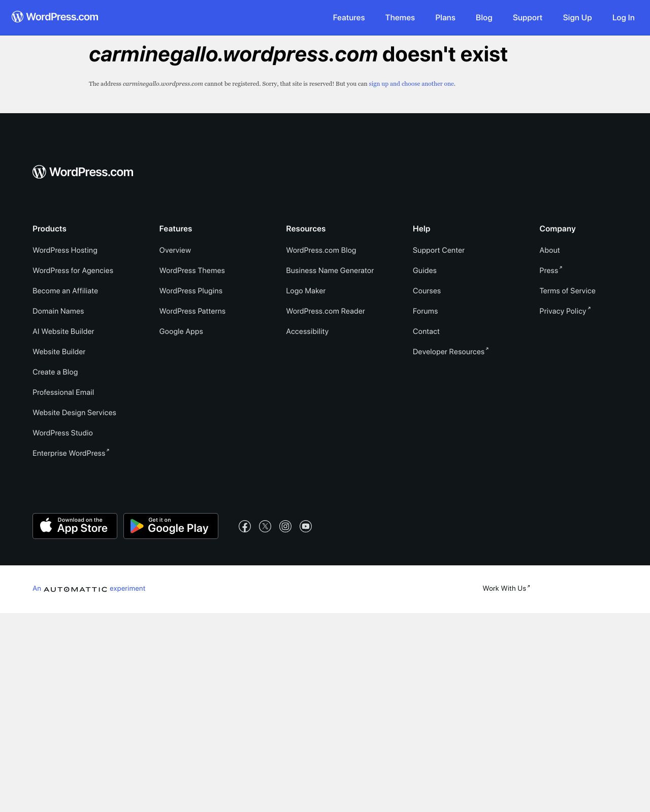
Task: Open Features in the top navigation
Action: (x=348, y=18)
